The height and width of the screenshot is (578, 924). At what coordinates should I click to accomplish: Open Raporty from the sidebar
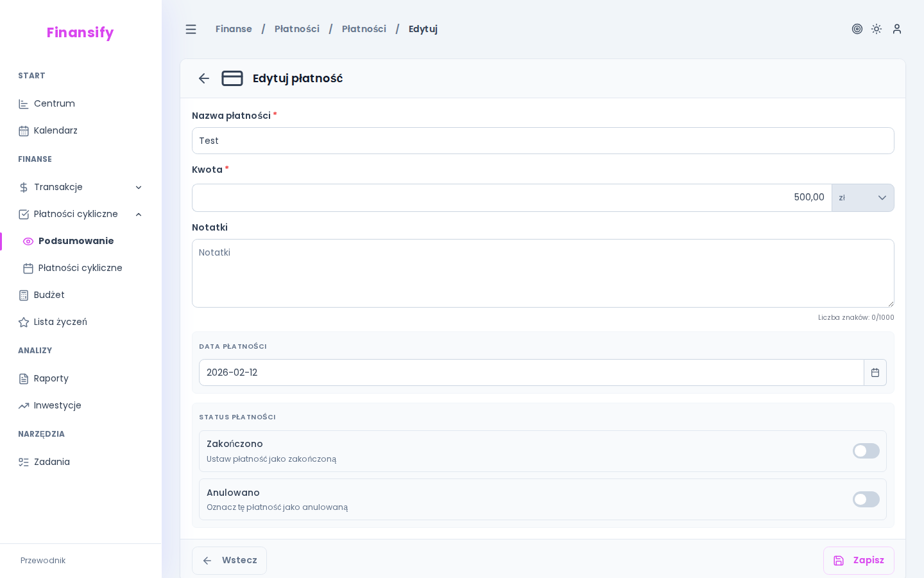[51, 378]
